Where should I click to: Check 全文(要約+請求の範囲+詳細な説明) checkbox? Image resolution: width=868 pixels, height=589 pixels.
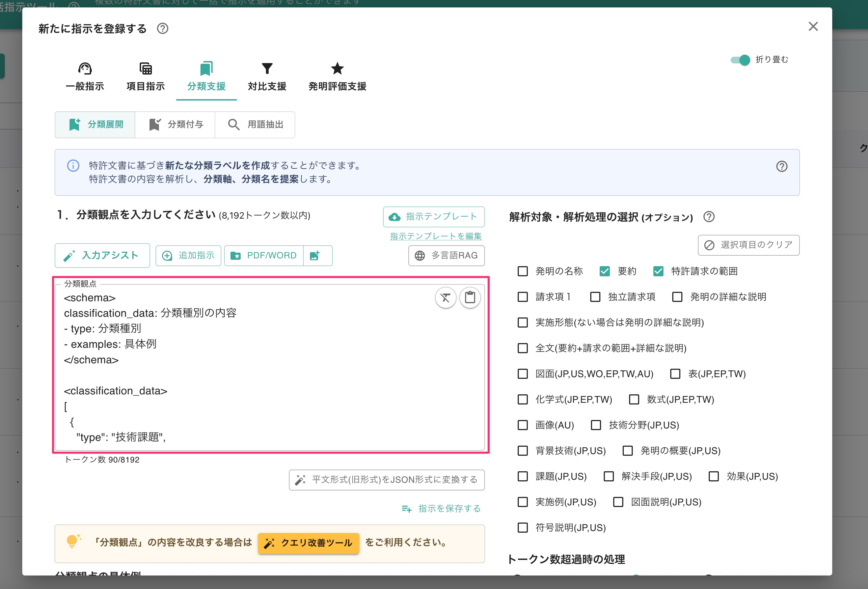(x=522, y=348)
